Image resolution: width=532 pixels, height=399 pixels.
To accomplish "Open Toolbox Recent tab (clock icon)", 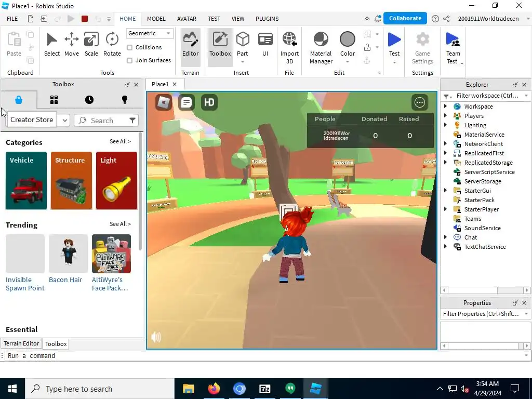I will [x=89, y=100].
